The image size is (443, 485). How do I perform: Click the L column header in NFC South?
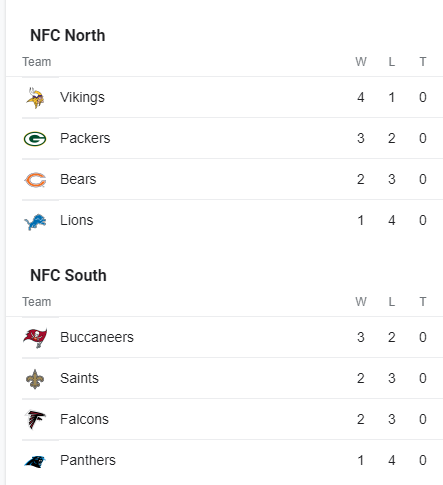click(x=392, y=302)
